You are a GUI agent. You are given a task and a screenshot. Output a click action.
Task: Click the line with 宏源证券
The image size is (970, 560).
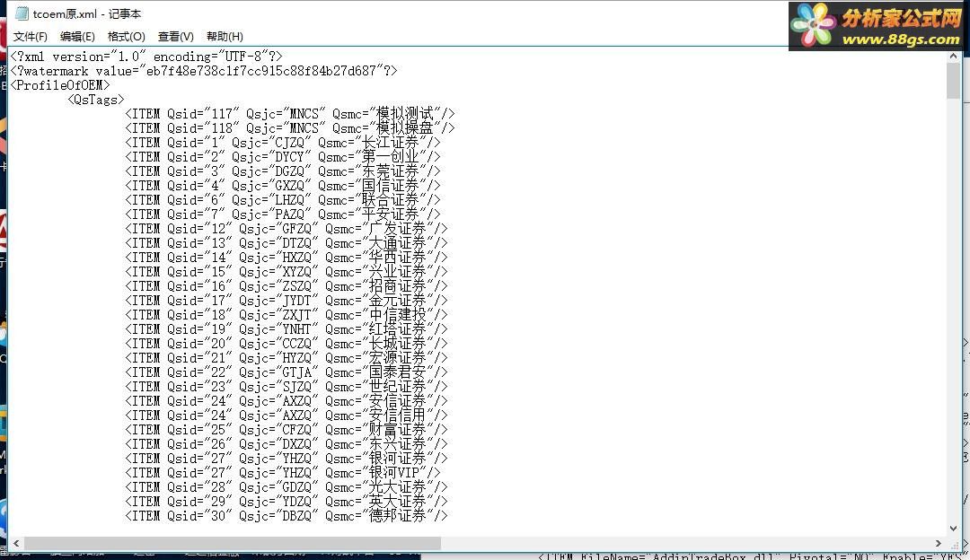(x=286, y=358)
